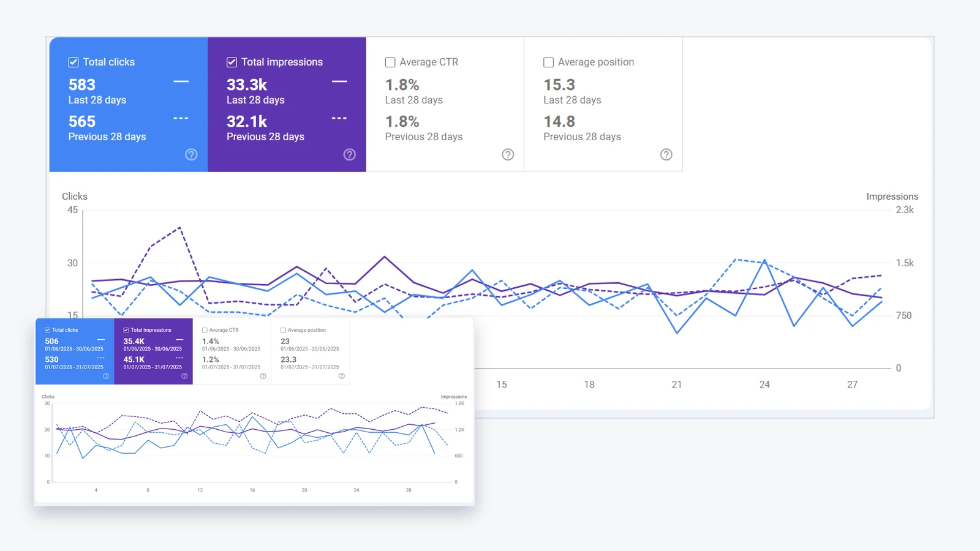The width and height of the screenshot is (980, 551).
Task: Toggle Total clicks checkbox on small 506 card
Action: click(48, 330)
